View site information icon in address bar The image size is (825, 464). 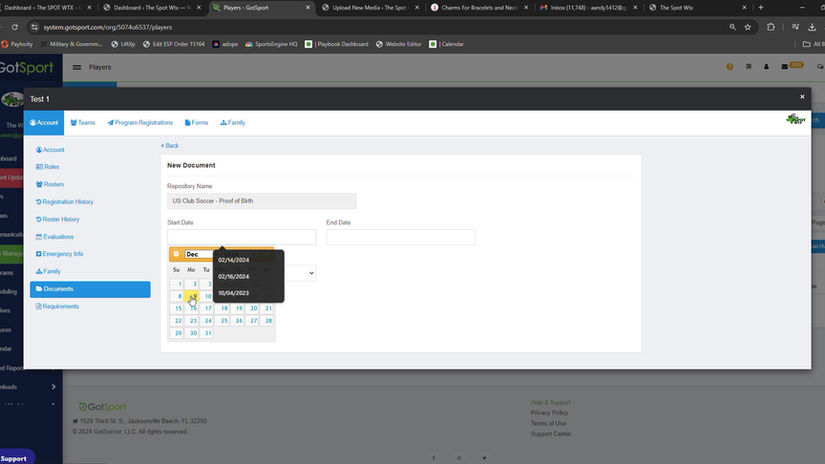[x=35, y=27]
